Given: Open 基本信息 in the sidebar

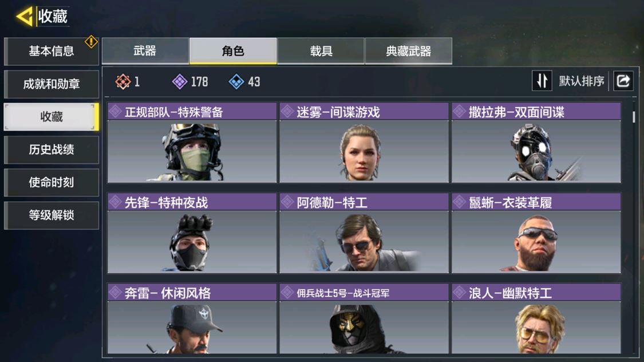Looking at the screenshot, I should coord(52,52).
